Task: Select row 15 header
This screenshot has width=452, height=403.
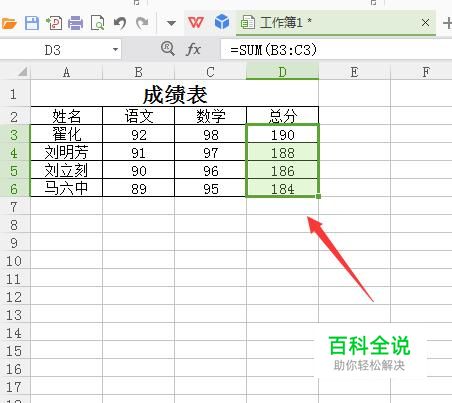Action: 15,350
